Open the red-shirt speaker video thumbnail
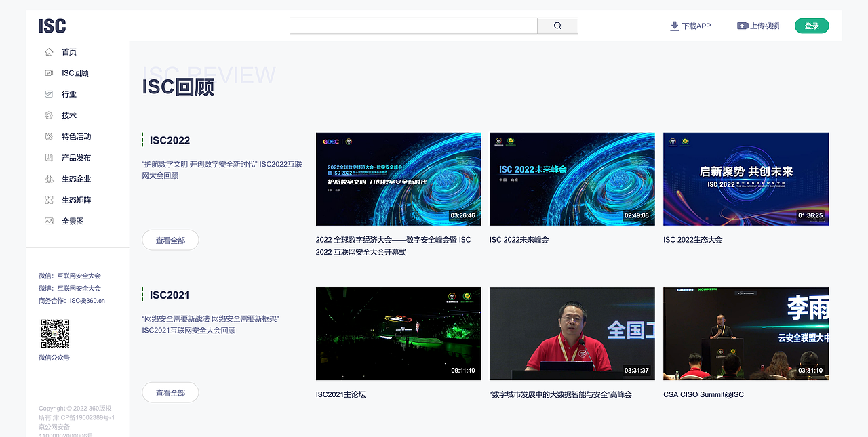Viewport: 868px width, 437px height. (x=572, y=333)
